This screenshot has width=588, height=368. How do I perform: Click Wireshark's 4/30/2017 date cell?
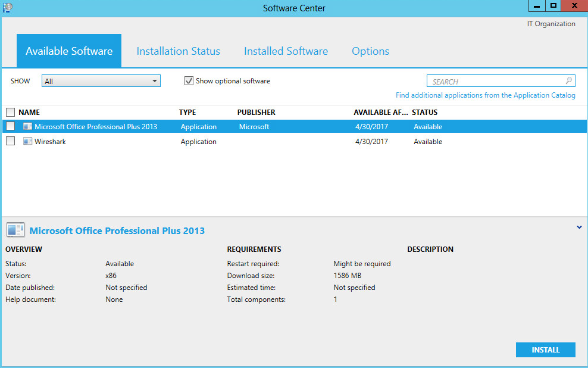371,141
